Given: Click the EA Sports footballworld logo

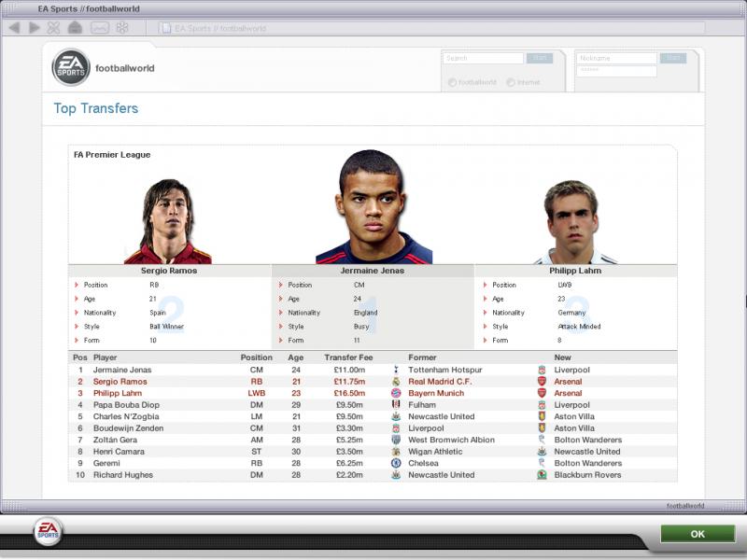Looking at the screenshot, I should tap(71, 67).
